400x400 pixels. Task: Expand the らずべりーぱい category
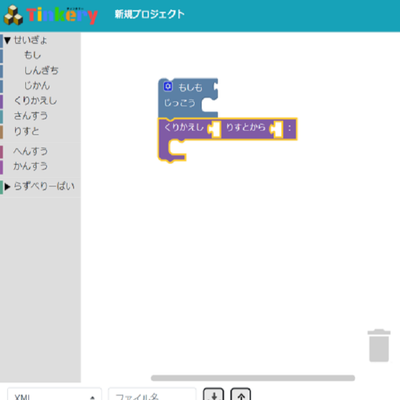pyautogui.click(x=7, y=186)
